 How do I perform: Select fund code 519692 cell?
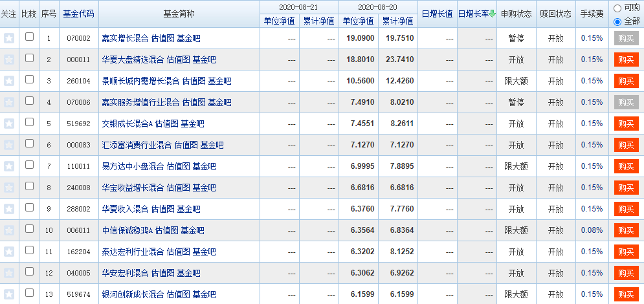(78, 124)
